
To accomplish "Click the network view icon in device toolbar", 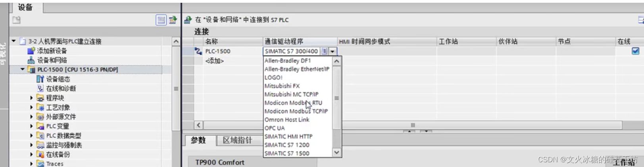I will point(173,20).
